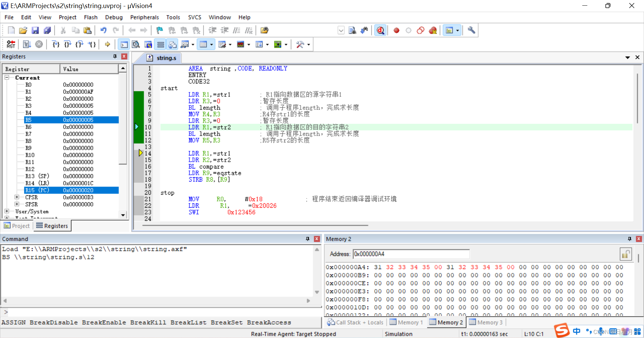Click the New file icon

11,30
